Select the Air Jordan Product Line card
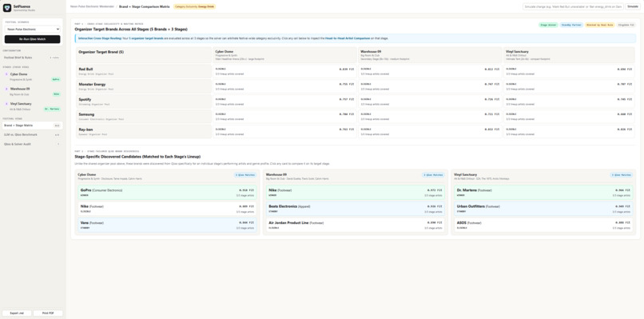 356,225
